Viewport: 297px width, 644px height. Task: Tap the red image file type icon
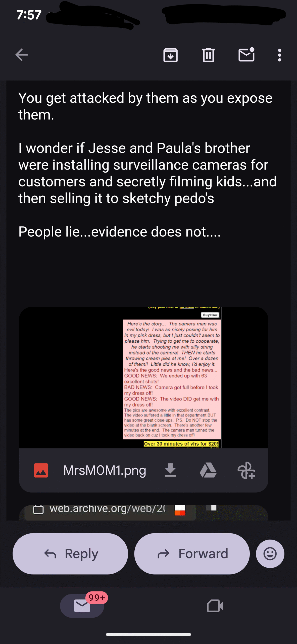pos(41,470)
